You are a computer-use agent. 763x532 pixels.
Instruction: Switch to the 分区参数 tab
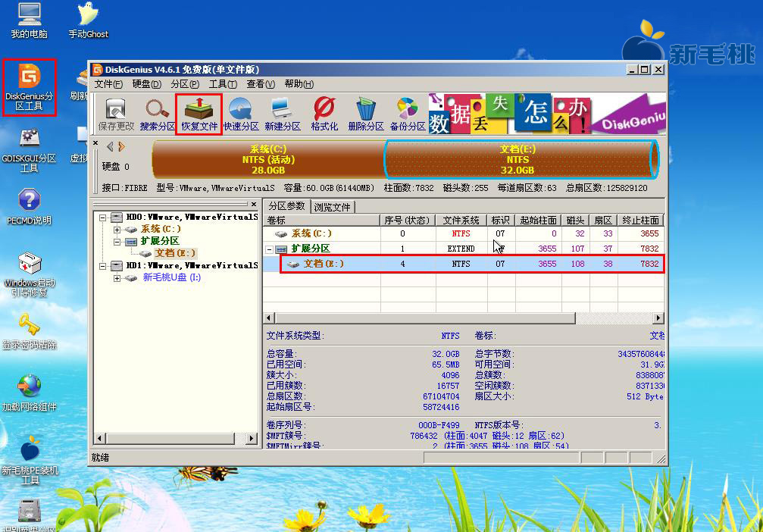(286, 206)
